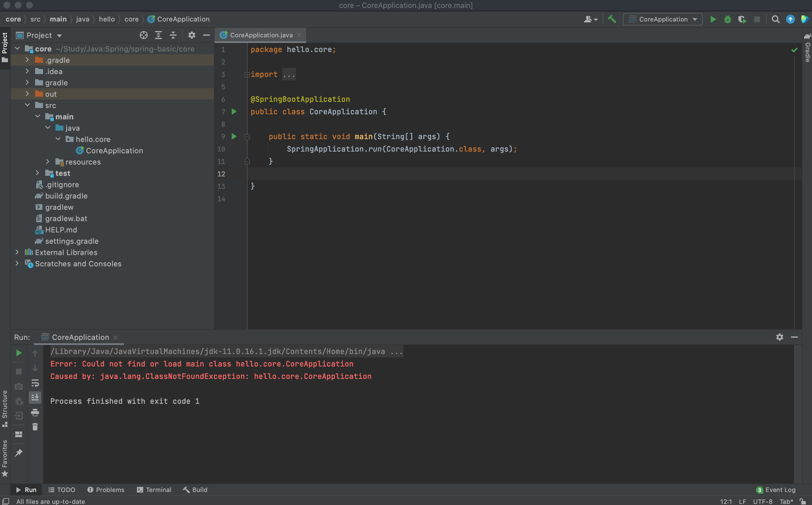Run CoreApplication with green play button in toolbar

pyautogui.click(x=713, y=20)
